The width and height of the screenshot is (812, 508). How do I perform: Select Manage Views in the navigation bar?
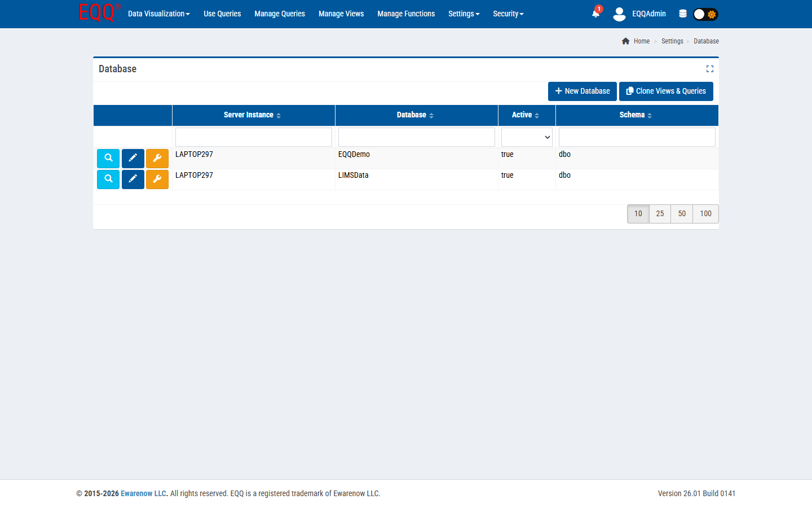(341, 14)
